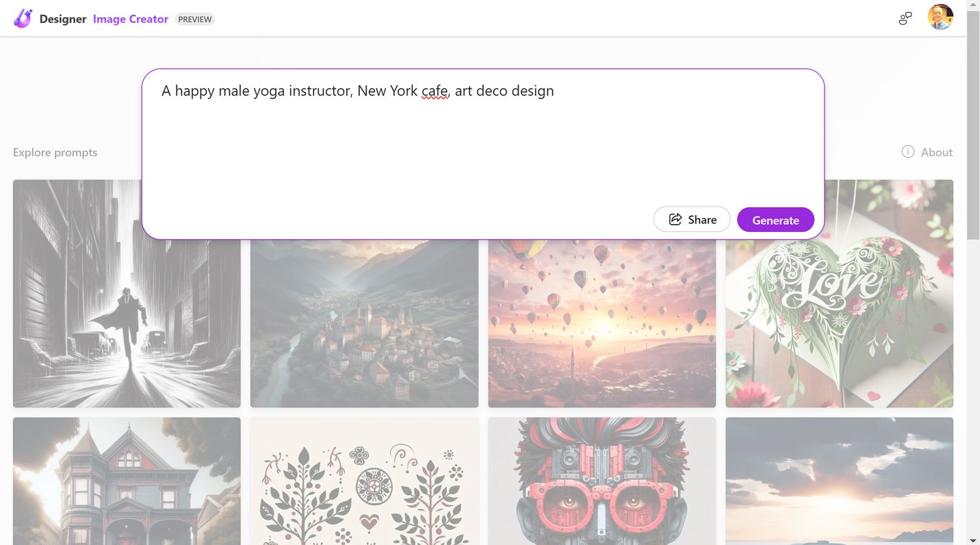Screen dimensions: 980x545
Task: Click the Designer title text
Action: coord(63,19)
